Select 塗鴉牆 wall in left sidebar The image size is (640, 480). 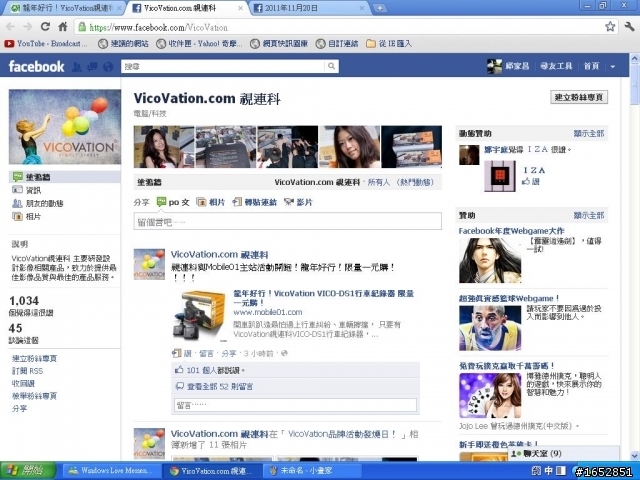[64, 177]
